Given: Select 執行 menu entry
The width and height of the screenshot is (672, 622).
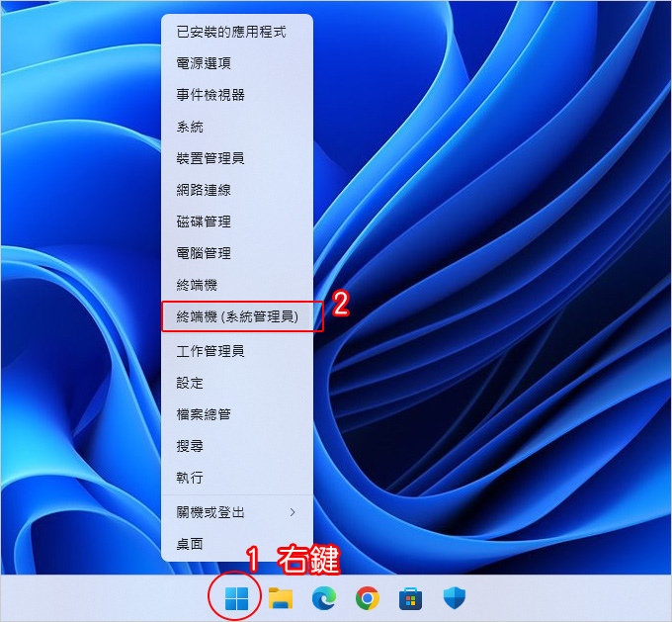Looking at the screenshot, I should (x=237, y=478).
